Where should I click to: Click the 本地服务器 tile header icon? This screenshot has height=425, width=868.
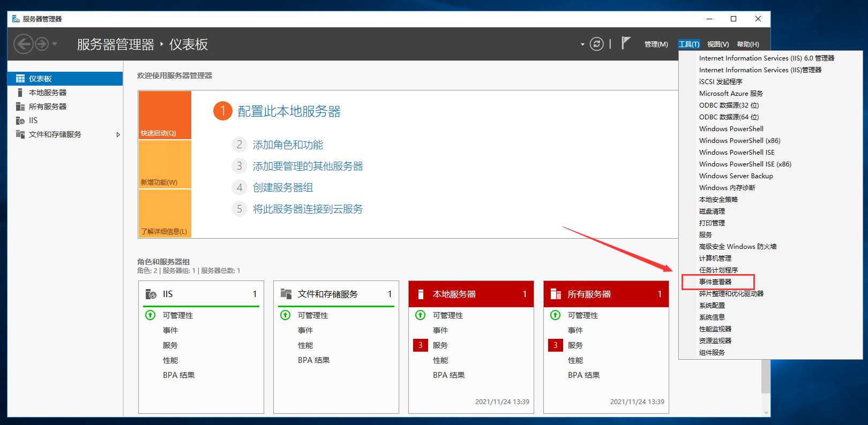click(x=421, y=294)
